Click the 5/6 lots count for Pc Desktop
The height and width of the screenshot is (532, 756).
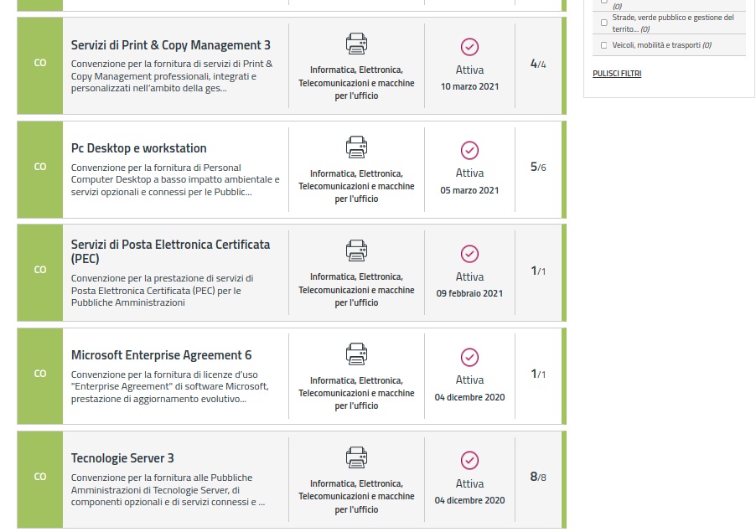(x=537, y=167)
